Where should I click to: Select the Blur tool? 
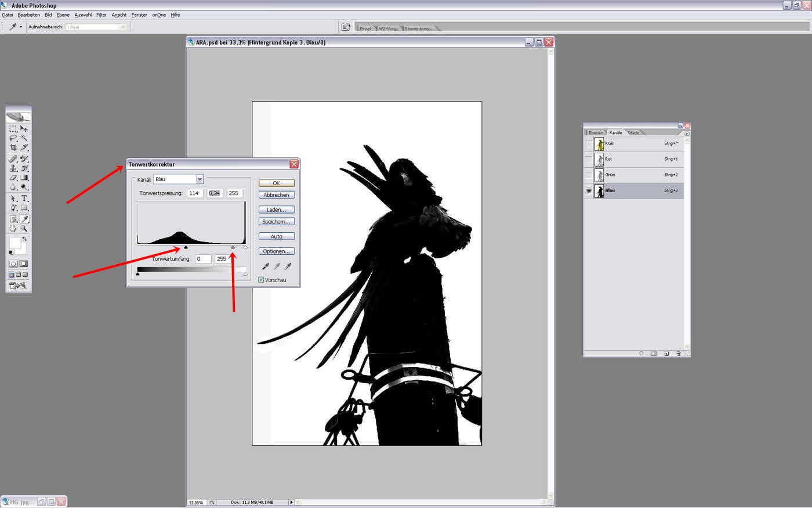(13, 187)
